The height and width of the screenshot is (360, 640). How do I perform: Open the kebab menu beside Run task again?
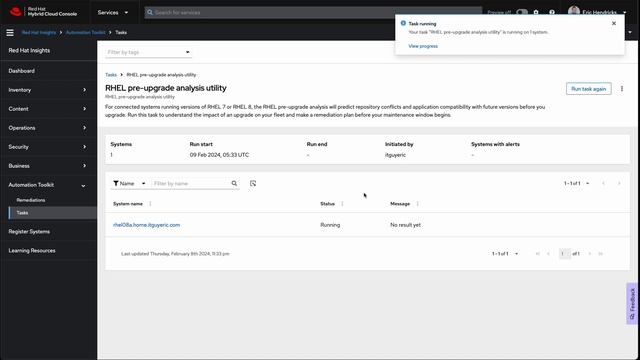pyautogui.click(x=622, y=89)
